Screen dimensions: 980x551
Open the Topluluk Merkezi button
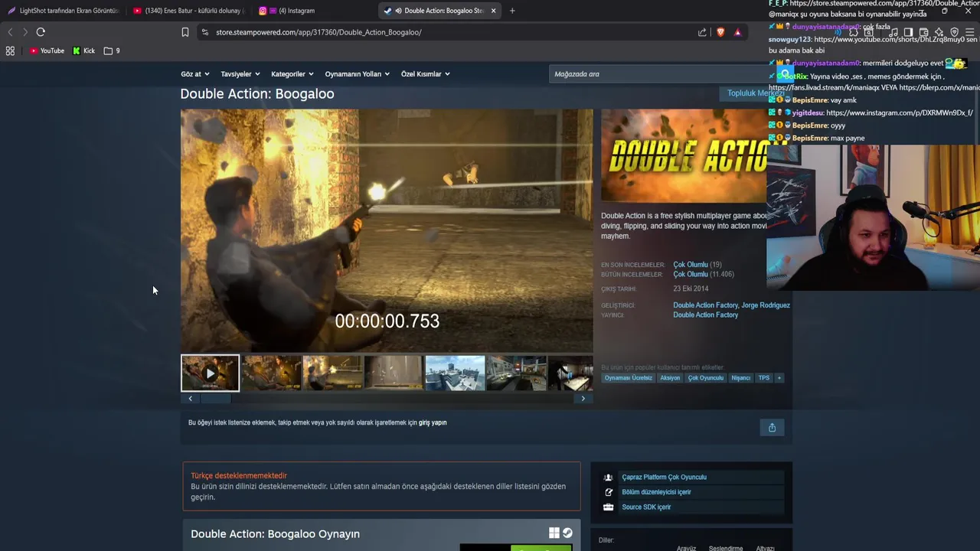[x=756, y=93]
